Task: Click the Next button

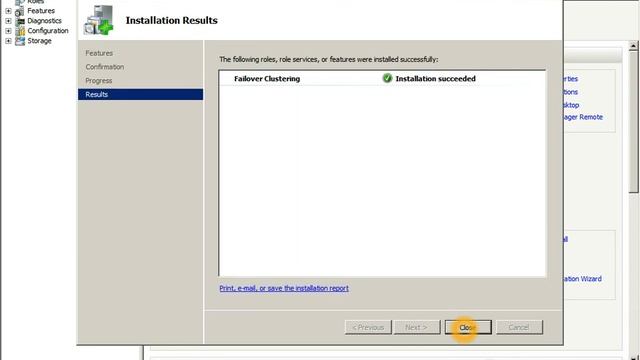Action: 417,327
